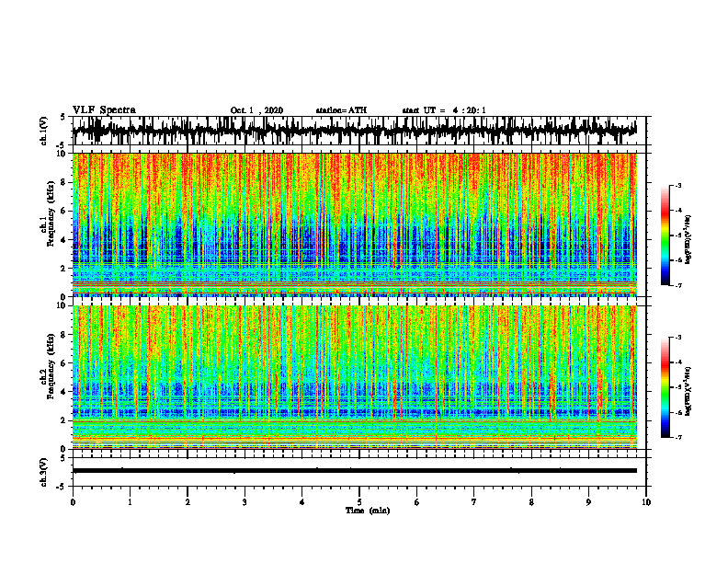Click the "6" tick on the time axis
The width and height of the screenshot is (728, 563).
[x=417, y=502]
